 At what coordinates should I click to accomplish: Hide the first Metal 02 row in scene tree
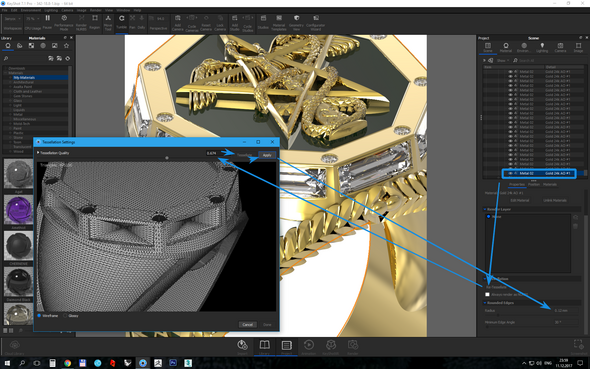click(511, 71)
